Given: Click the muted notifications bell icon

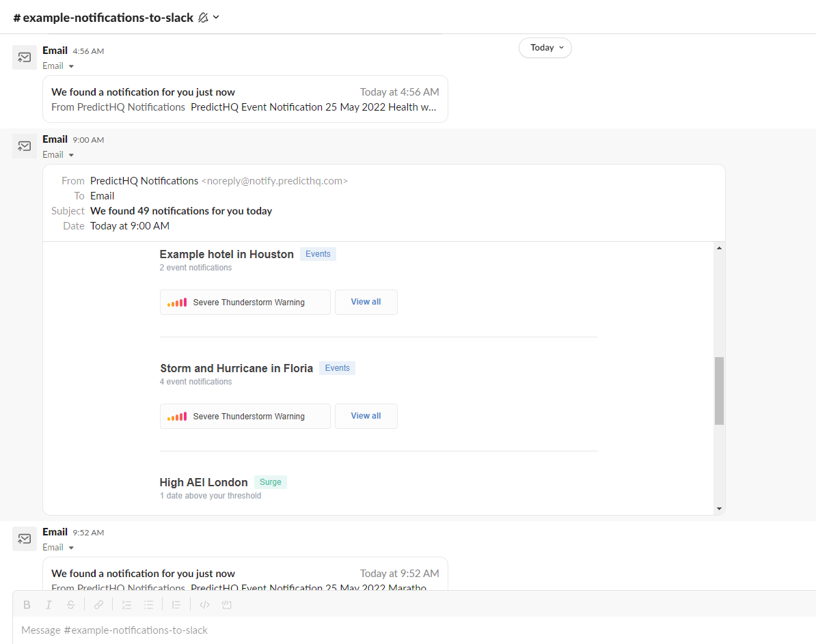Looking at the screenshot, I should (203, 18).
